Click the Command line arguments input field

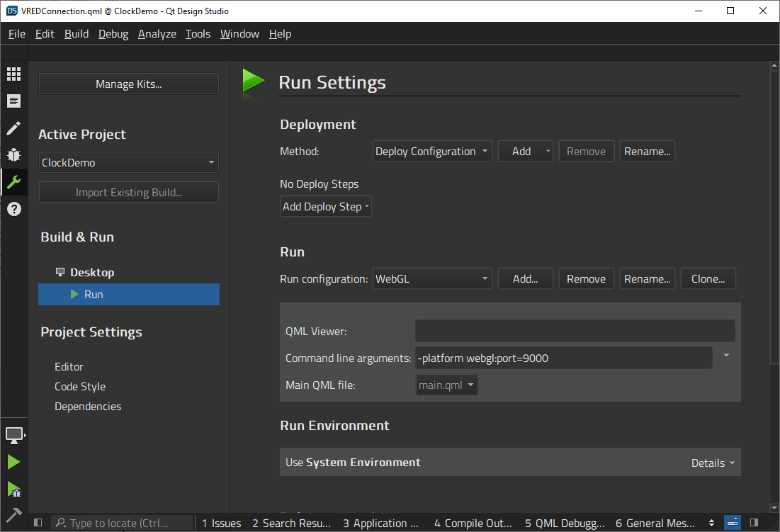pos(563,358)
